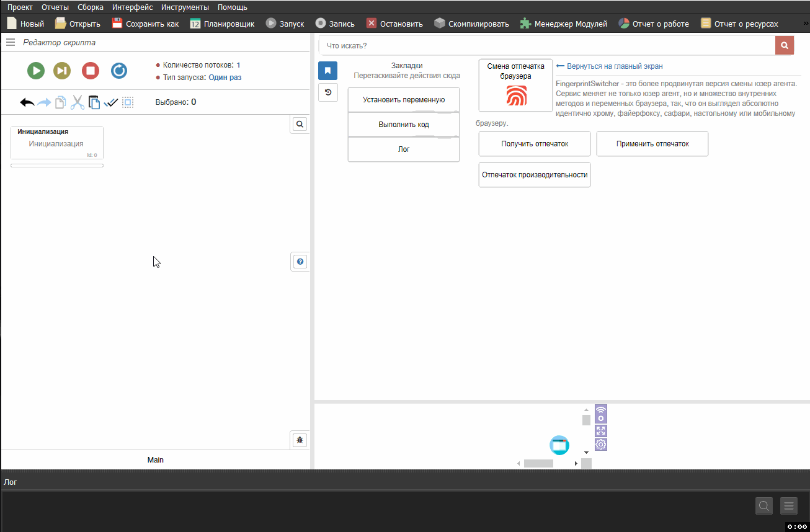Click the undo arrow icon
The image size is (810, 532).
[27, 102]
